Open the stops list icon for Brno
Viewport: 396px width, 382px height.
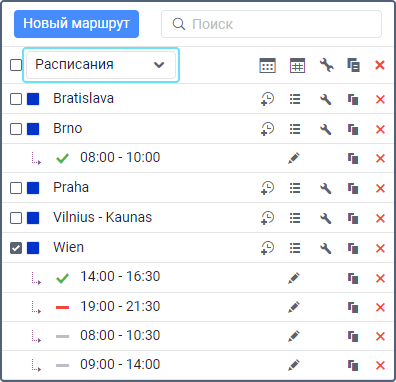(295, 129)
